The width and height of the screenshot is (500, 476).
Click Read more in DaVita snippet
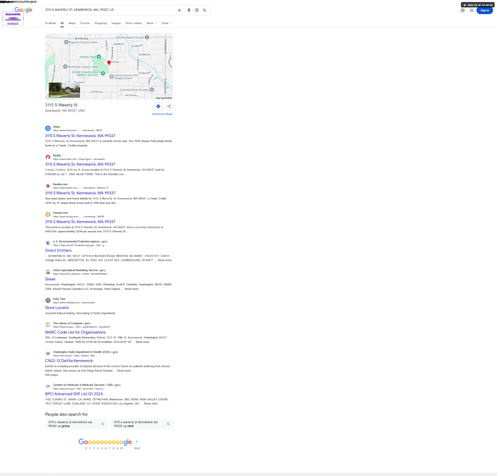[x=124, y=371]
